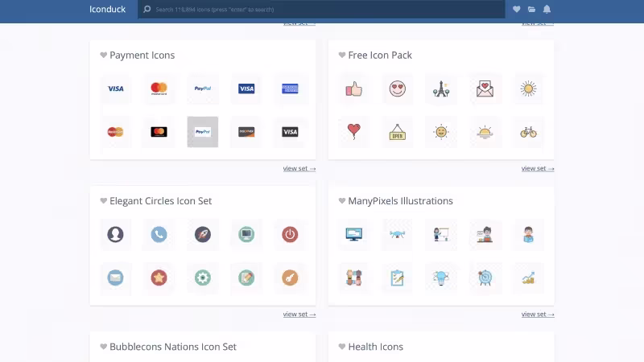Viewport: 644px width, 362px height.
Task: Open the Bubblecons Nations Icon Set title
Action: pos(173,347)
